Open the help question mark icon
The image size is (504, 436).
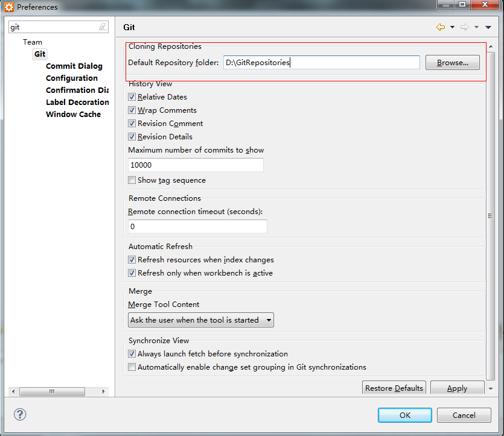[x=20, y=414]
